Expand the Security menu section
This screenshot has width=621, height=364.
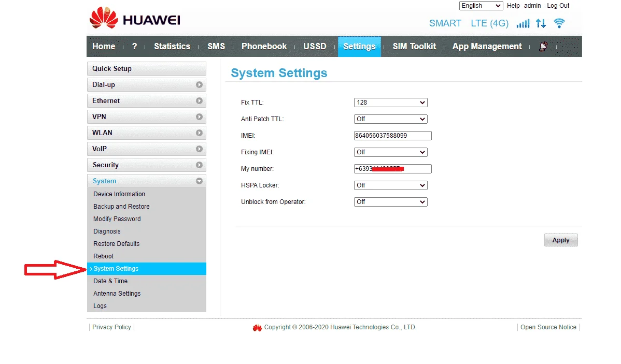147,165
